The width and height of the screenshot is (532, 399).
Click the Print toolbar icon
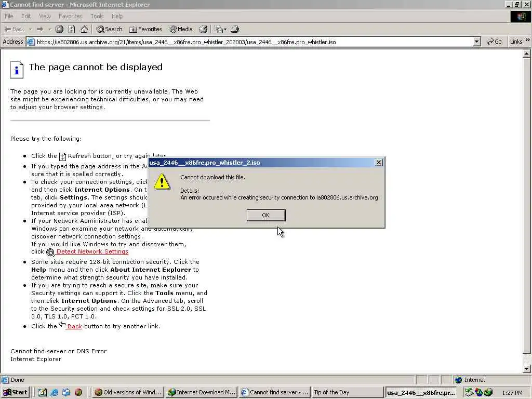click(235, 29)
